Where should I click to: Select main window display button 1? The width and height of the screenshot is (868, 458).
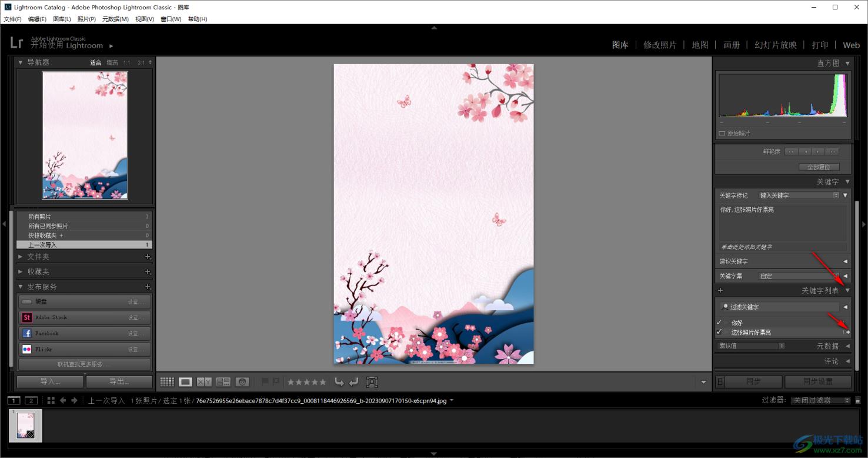click(x=14, y=401)
